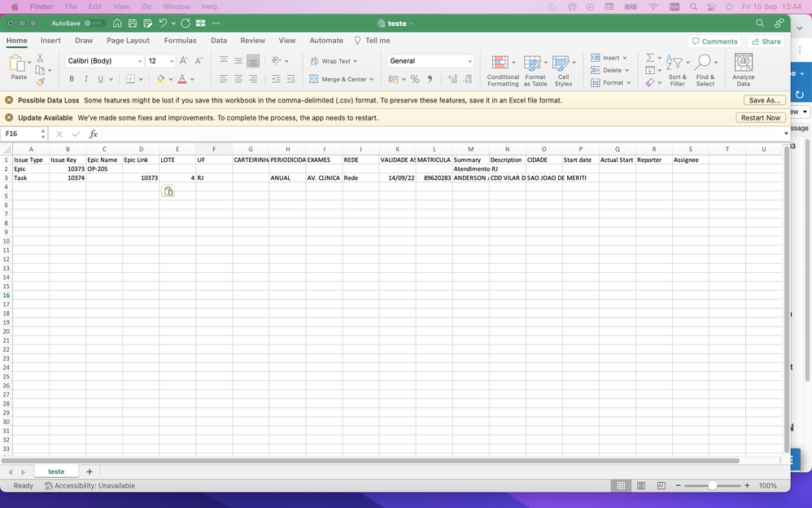The image size is (812, 508).
Task: Toggle Bold formatting
Action: pos(72,79)
